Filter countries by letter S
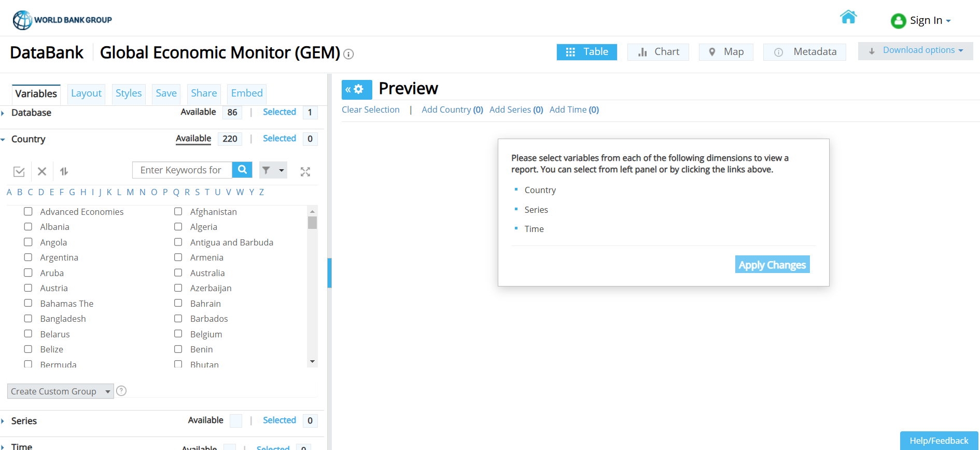This screenshot has height=450, width=980. coord(197,192)
